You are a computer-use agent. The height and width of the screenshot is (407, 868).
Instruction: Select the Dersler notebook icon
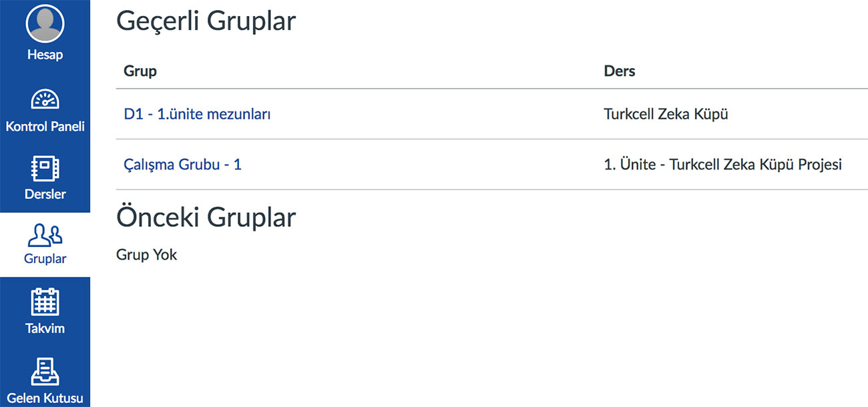[x=45, y=169]
